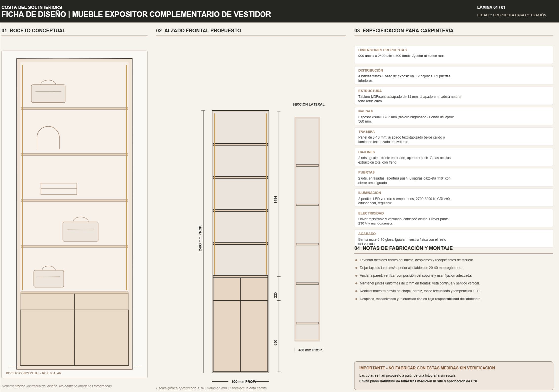Click the CAJONES specification card

[x=453, y=157]
